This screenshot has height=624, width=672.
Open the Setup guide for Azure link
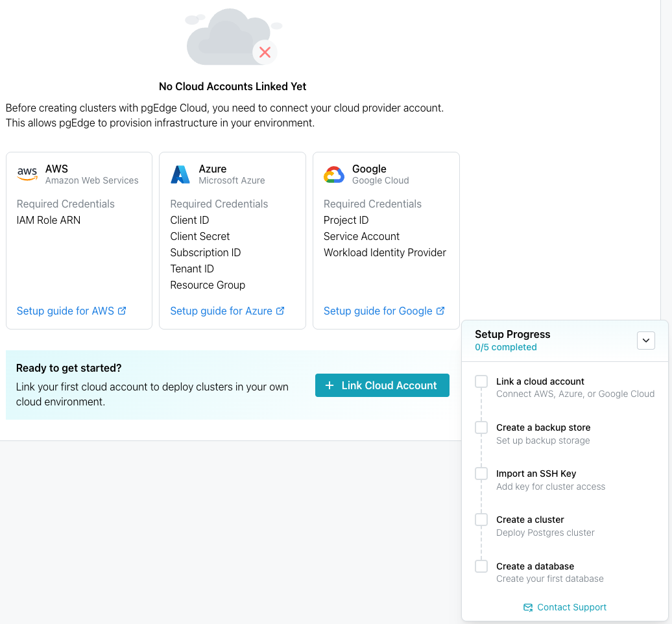click(222, 311)
